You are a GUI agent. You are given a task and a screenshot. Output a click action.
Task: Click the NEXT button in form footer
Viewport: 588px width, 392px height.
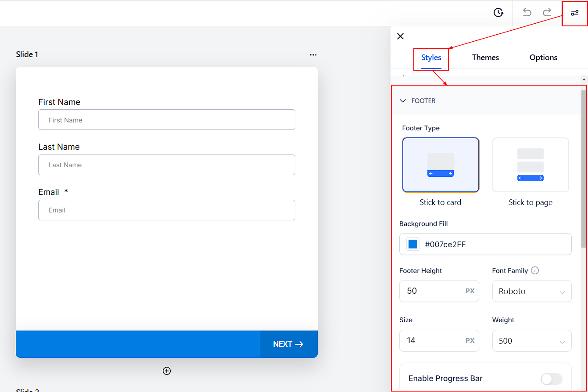point(288,344)
